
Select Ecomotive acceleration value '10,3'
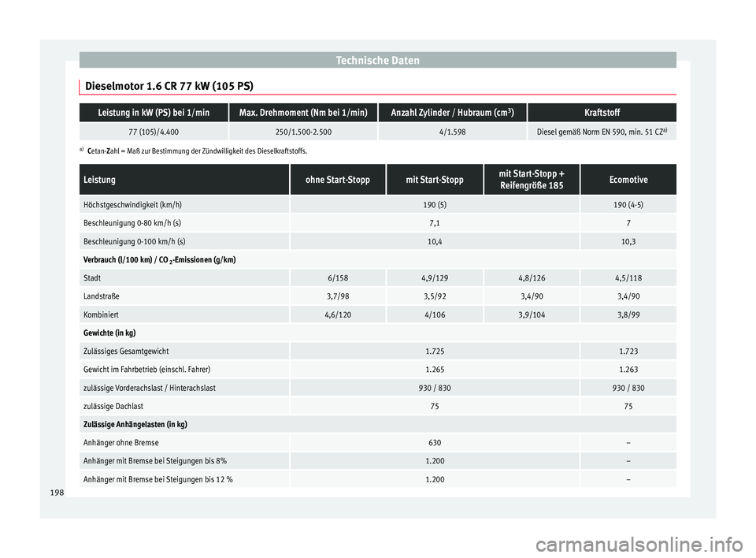pyautogui.click(x=628, y=241)
